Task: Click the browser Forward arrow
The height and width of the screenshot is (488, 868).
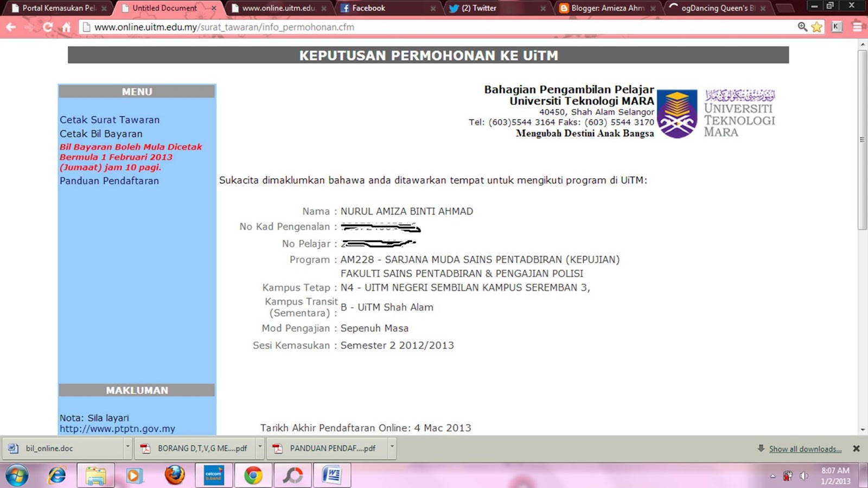Action: [x=29, y=27]
